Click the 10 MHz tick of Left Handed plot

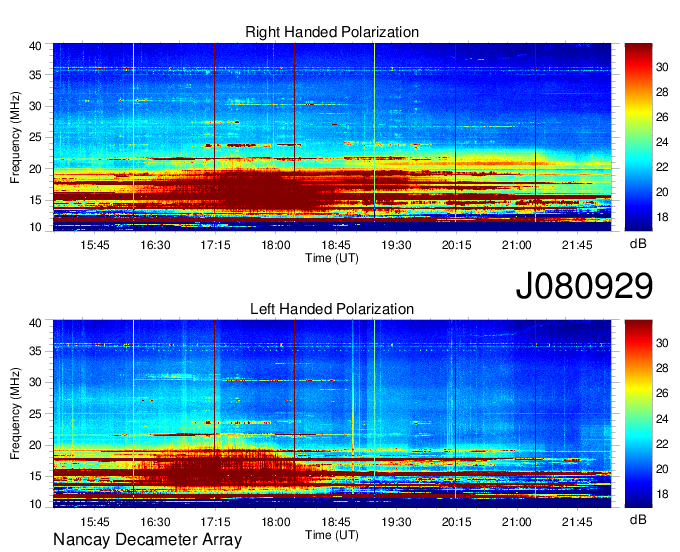click(x=35, y=503)
